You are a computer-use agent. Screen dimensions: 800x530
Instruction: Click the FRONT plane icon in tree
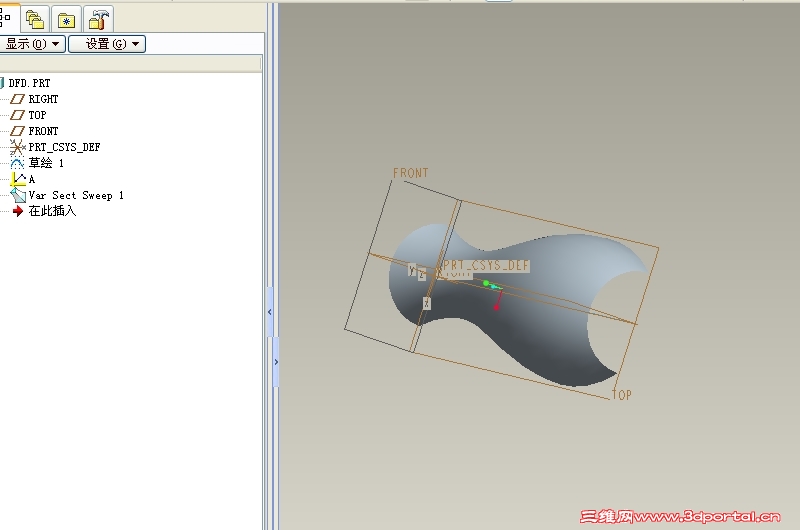click(17, 131)
